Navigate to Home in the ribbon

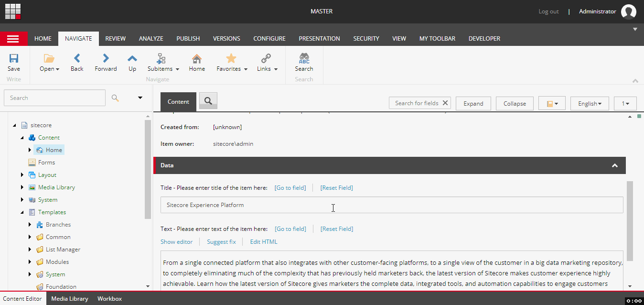pos(197,63)
